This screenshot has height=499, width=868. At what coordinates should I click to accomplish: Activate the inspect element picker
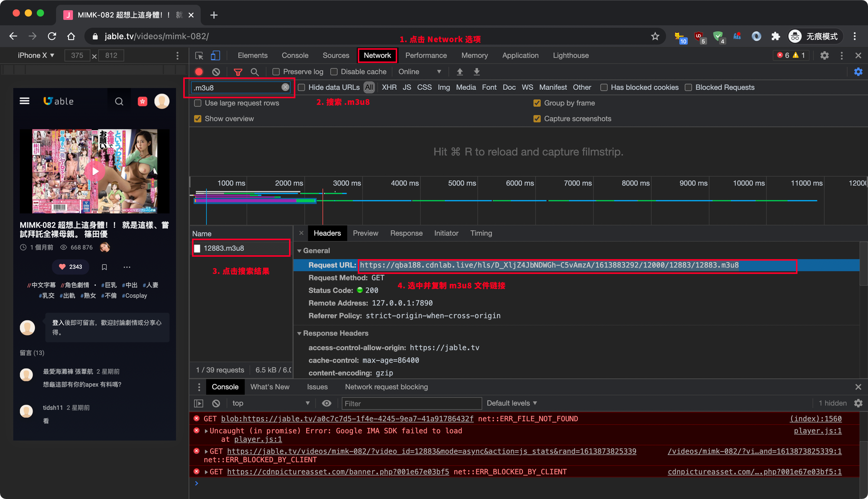[199, 55]
